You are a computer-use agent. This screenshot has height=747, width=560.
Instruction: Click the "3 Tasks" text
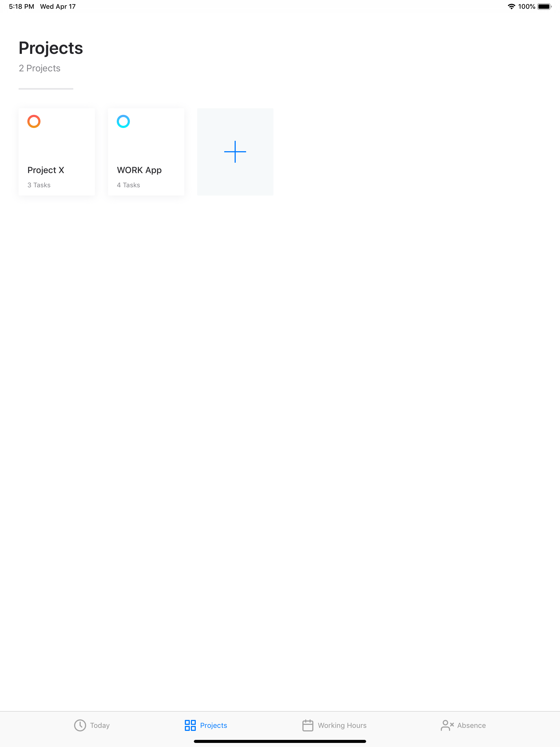(39, 185)
